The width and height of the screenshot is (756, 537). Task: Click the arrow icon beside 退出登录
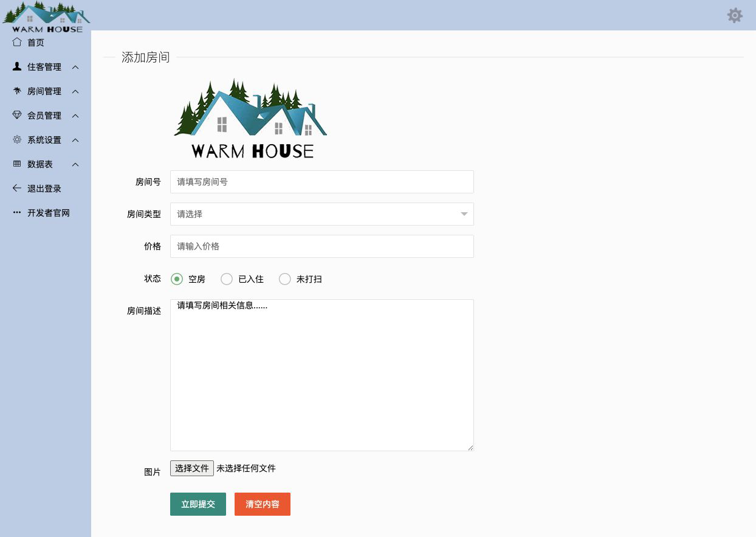click(17, 189)
